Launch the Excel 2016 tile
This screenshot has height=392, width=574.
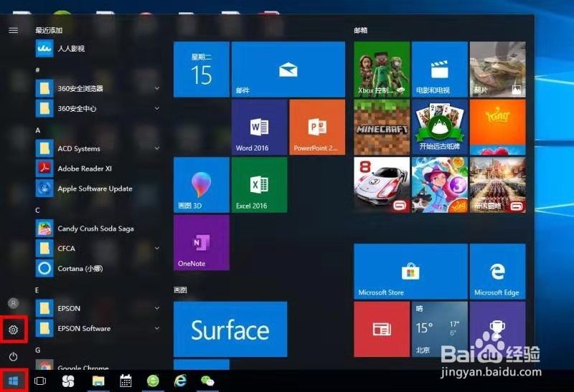click(x=259, y=185)
